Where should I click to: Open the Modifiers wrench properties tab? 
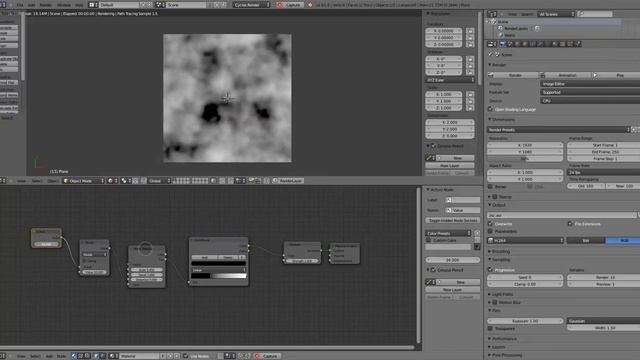tap(540, 44)
